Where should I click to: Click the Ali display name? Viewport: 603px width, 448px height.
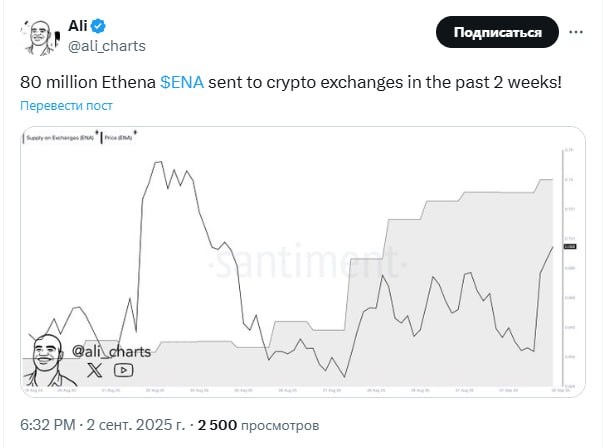point(78,26)
